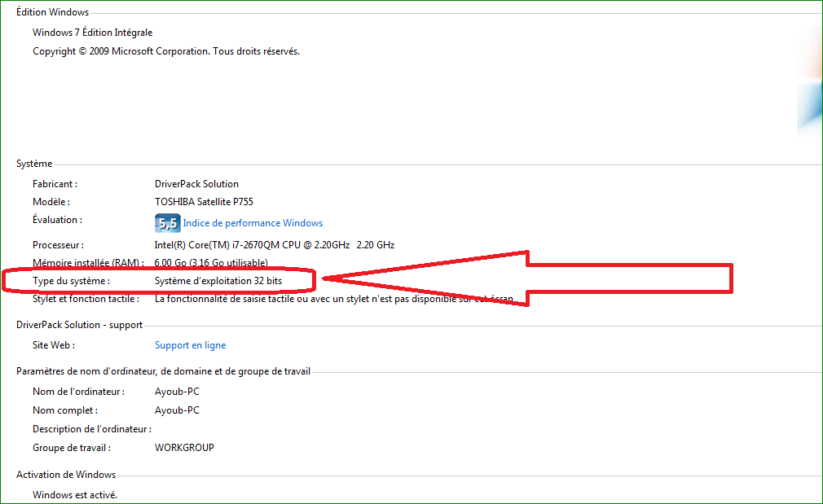Open the Support en ligne link

coord(190,345)
